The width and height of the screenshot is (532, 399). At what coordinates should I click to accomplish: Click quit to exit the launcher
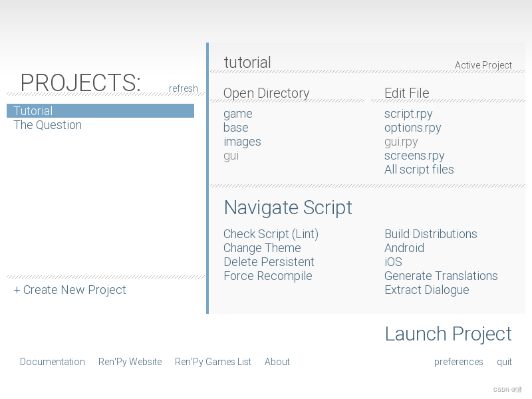tap(504, 362)
